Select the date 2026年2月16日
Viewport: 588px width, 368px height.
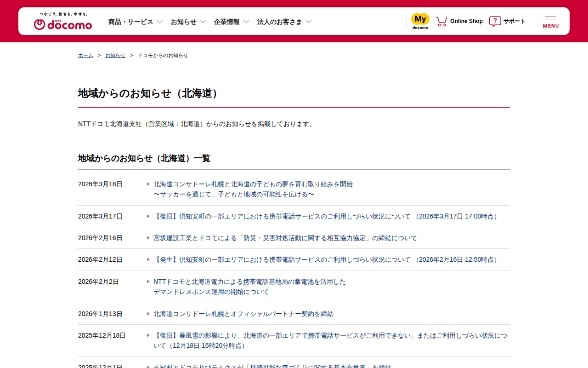pyautogui.click(x=100, y=238)
